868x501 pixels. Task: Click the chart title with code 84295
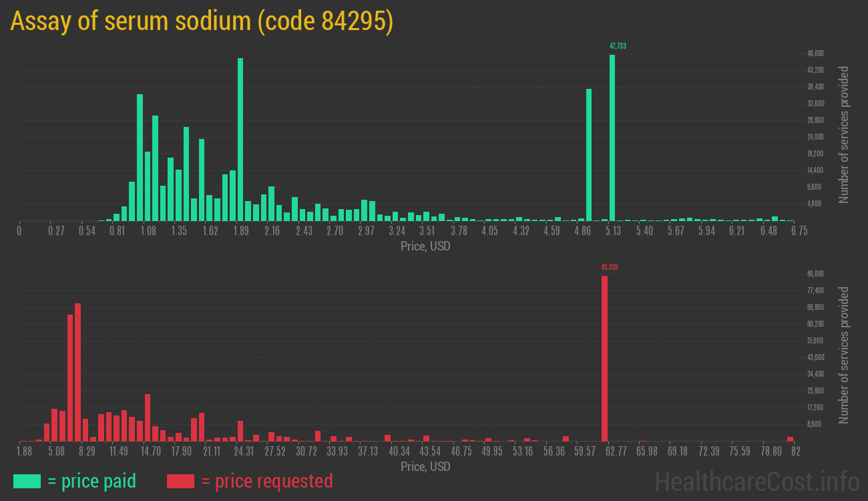202,21
